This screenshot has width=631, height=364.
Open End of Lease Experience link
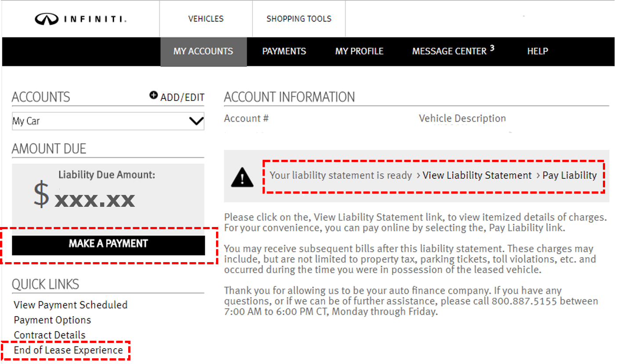click(68, 350)
